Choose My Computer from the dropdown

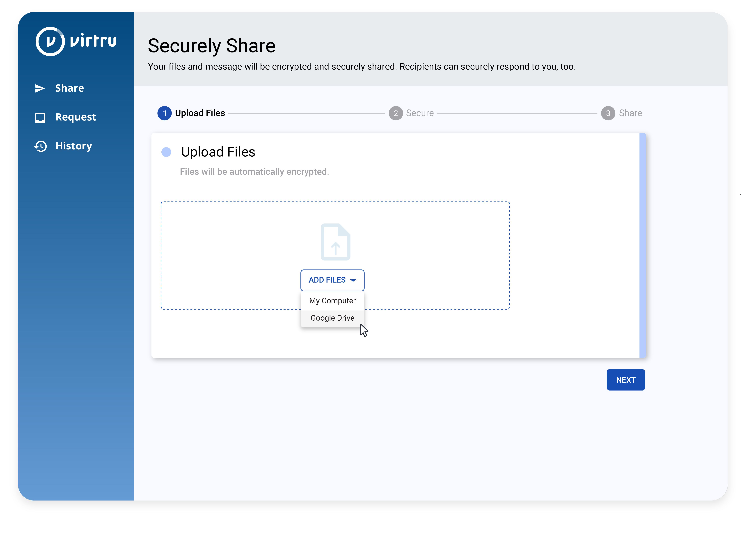(x=332, y=301)
